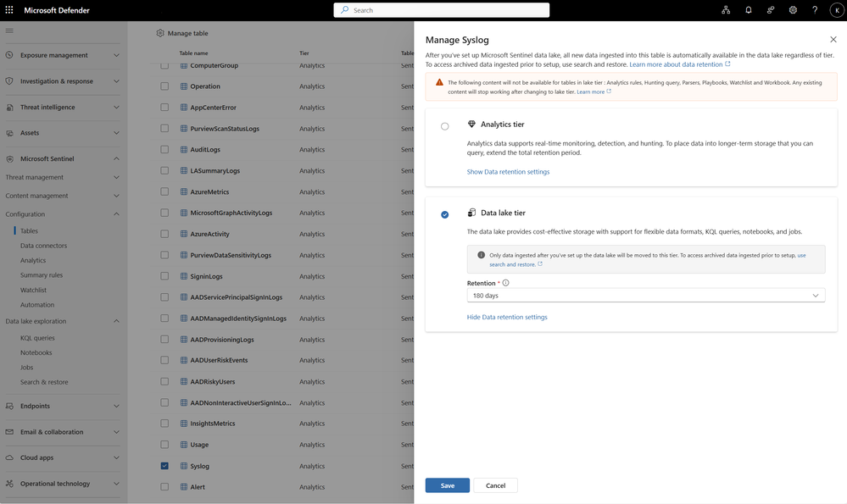Open the Retention 180 days dropdown
The width and height of the screenshot is (847, 504).
[645, 295]
